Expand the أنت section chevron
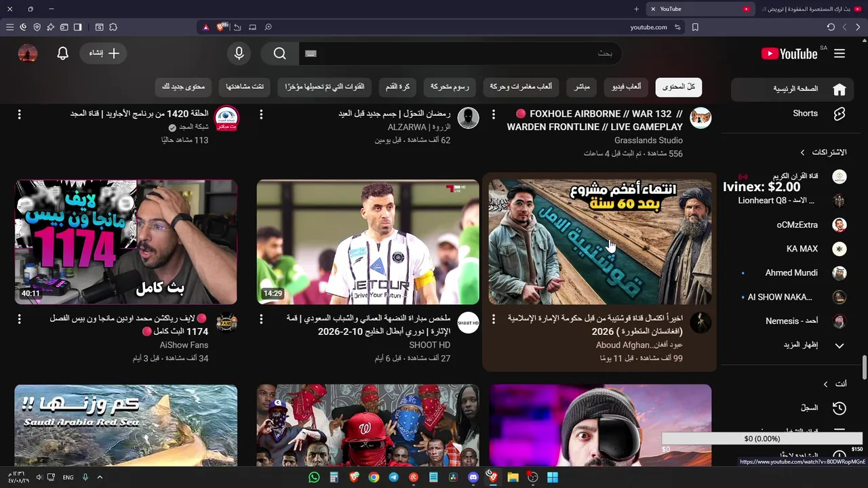 coord(825,384)
